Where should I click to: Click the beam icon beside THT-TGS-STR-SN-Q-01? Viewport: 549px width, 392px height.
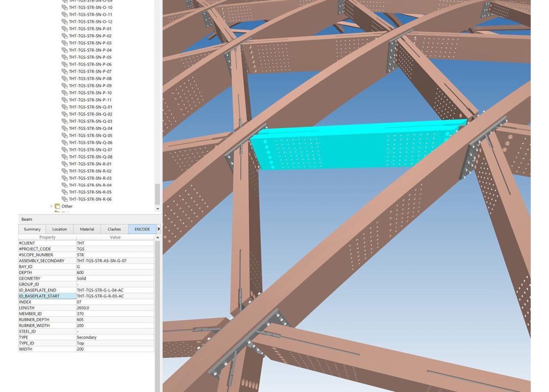(65, 107)
